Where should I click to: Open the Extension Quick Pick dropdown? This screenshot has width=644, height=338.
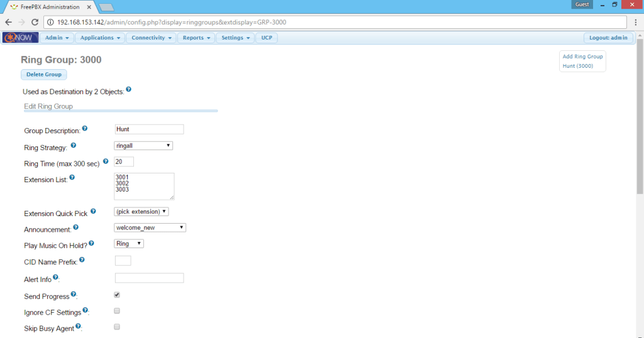coord(142,212)
